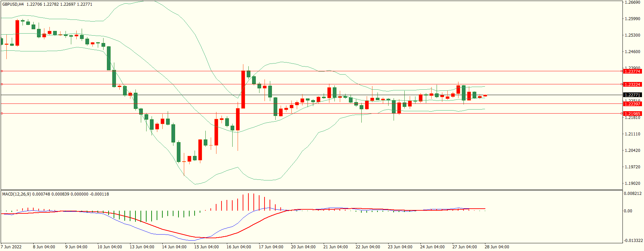Image resolution: width=644 pixels, height=251 pixels.
Task: Click the MACD(12,26,9) indicator label
Action: [x=17, y=194]
